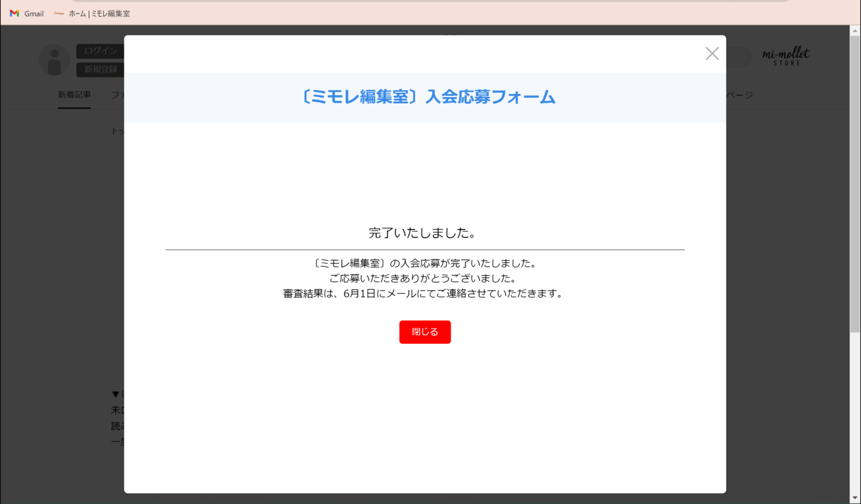Click the user avatar icon

pos(55,60)
